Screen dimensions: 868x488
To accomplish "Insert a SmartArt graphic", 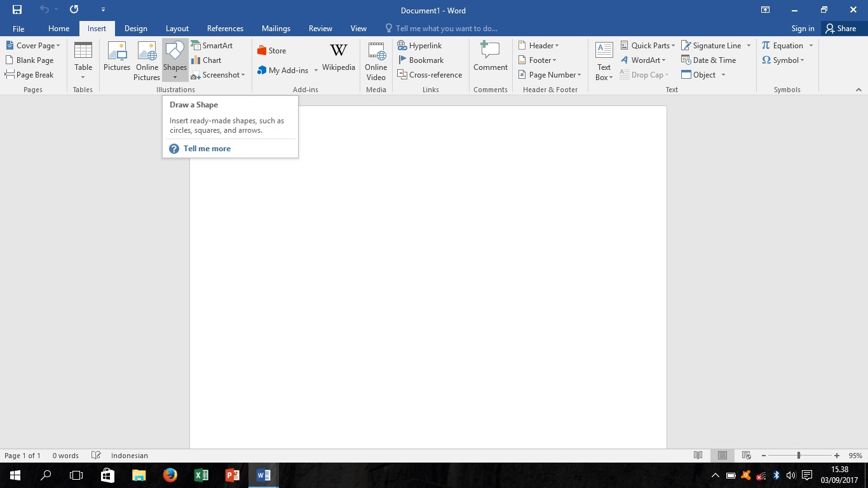I will [212, 46].
